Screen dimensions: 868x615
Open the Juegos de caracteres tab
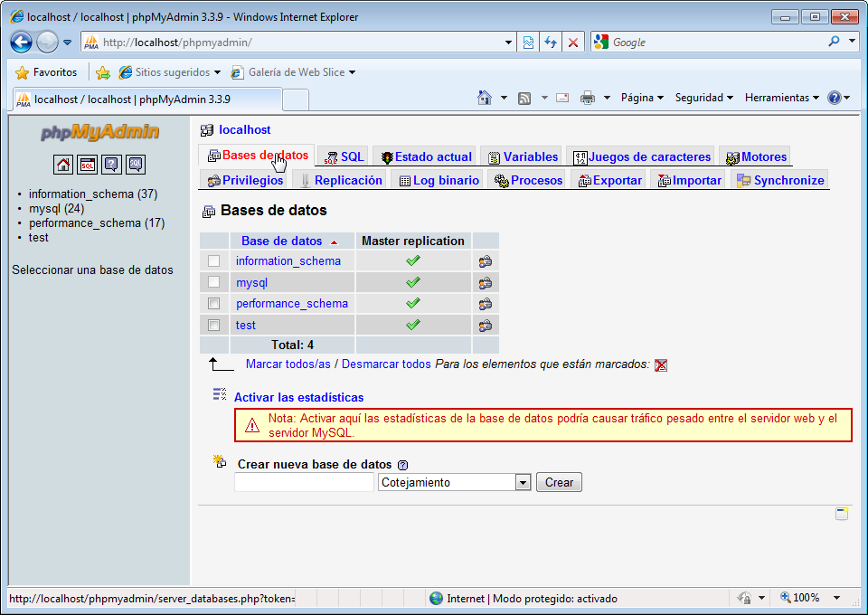[642, 157]
